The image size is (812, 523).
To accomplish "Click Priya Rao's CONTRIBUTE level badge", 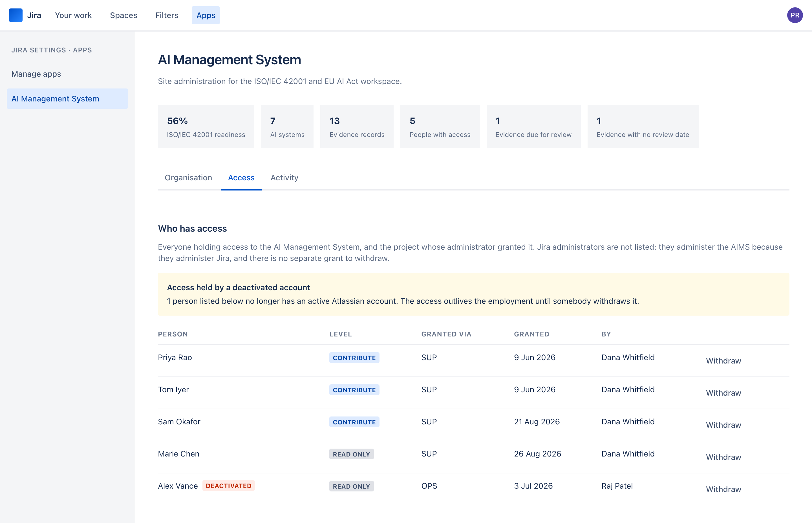I will (354, 358).
